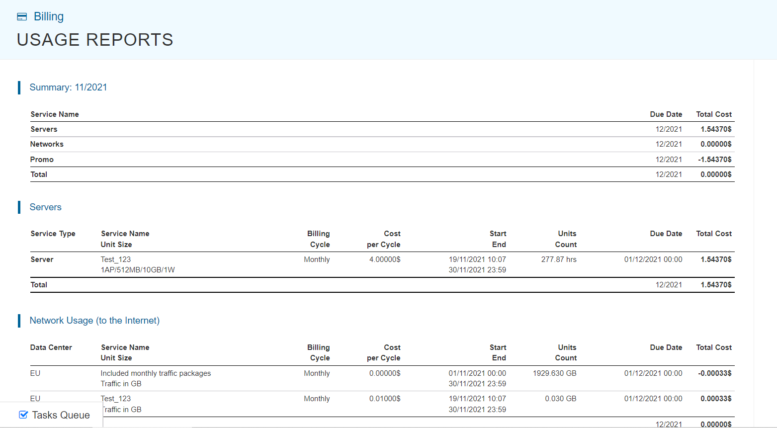The width and height of the screenshot is (777, 428).
Task: Open the Billing breadcrumb link
Action: (48, 17)
